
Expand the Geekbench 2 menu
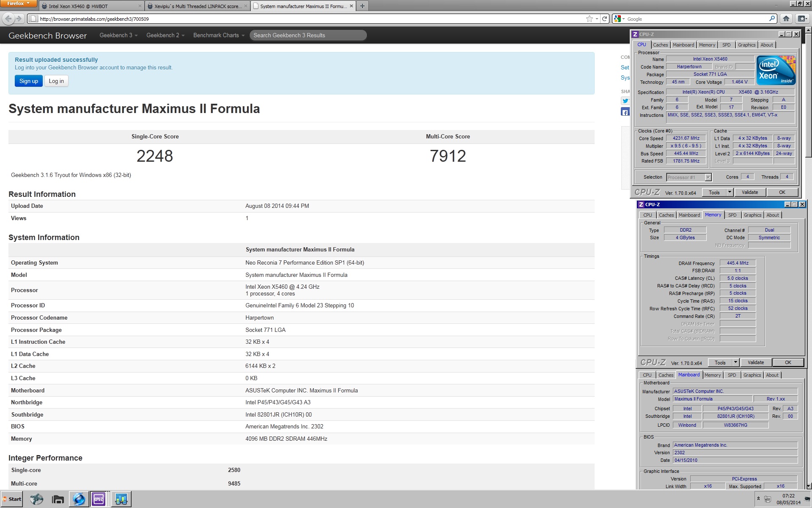coord(165,35)
